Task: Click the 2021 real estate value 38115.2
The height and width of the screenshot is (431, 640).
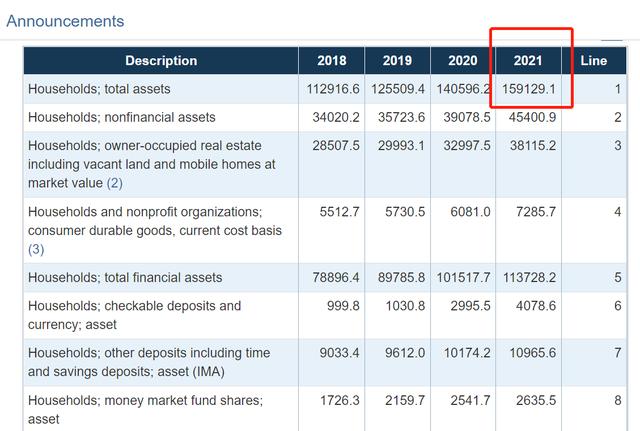Action: click(532, 145)
